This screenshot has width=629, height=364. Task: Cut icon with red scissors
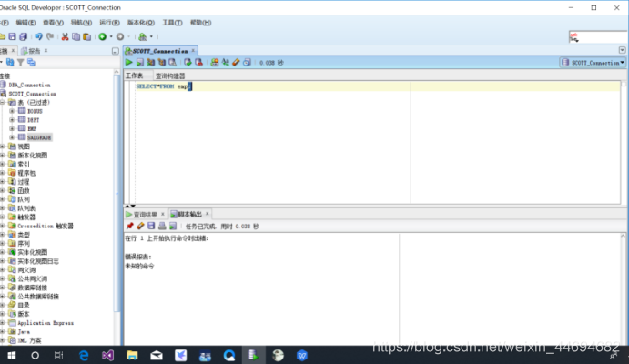coord(65,37)
